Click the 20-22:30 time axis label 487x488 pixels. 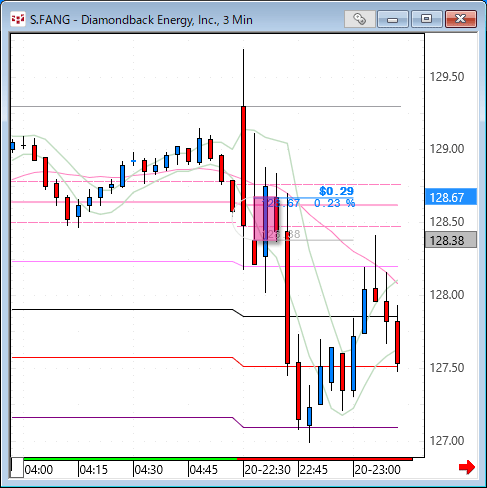[x=268, y=470]
